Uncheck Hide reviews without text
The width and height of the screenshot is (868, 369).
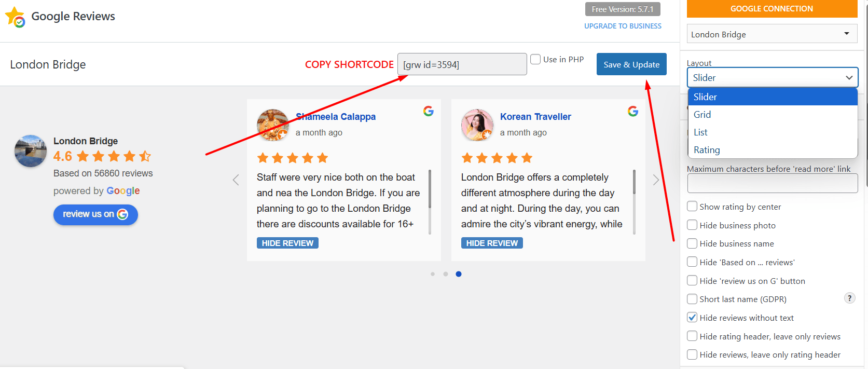[692, 317]
